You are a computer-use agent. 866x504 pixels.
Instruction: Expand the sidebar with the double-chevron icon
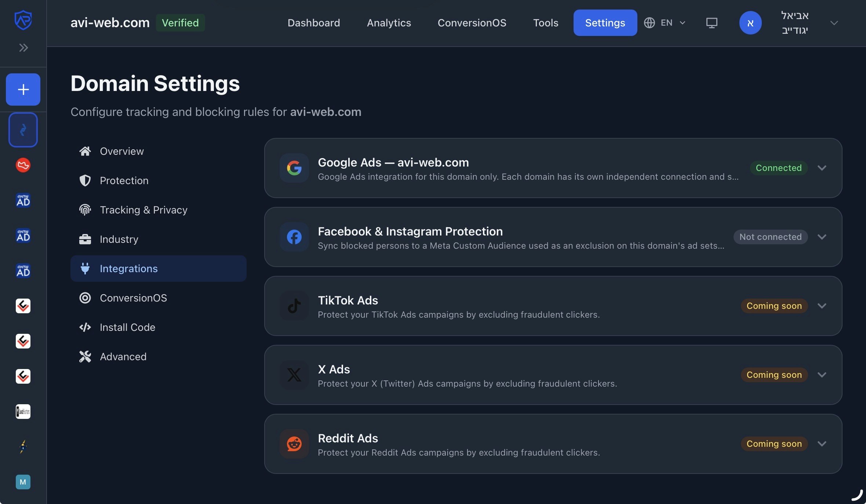pos(23,48)
